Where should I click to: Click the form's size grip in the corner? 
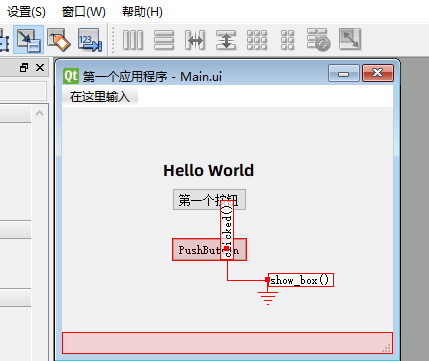point(387,348)
